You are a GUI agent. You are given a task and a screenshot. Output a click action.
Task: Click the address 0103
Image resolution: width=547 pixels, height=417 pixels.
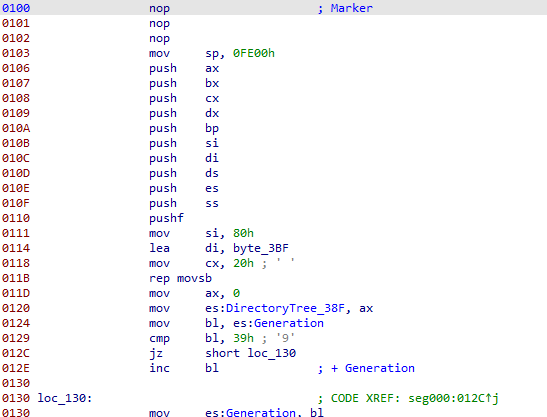16,53
